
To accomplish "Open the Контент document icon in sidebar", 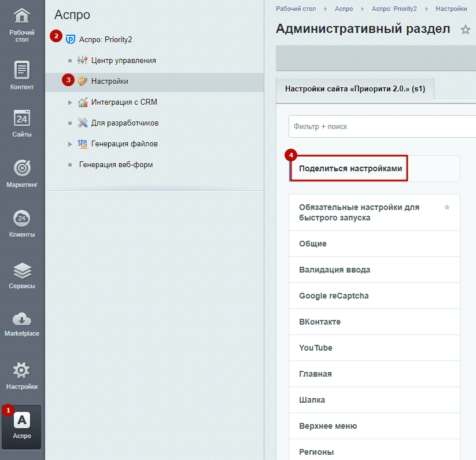I will pyautogui.click(x=22, y=70).
